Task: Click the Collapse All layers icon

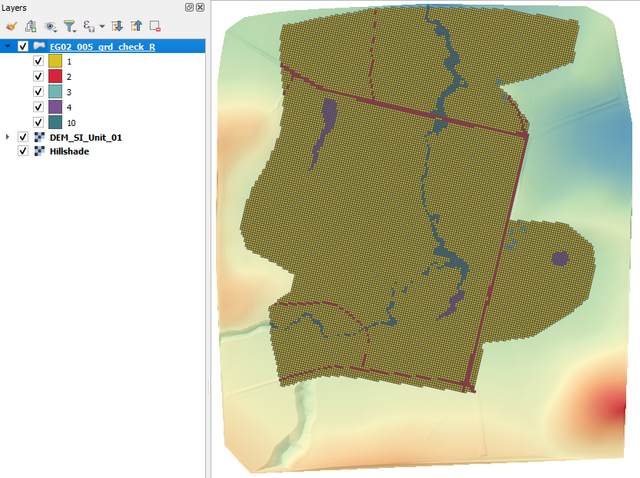Action: click(136, 26)
